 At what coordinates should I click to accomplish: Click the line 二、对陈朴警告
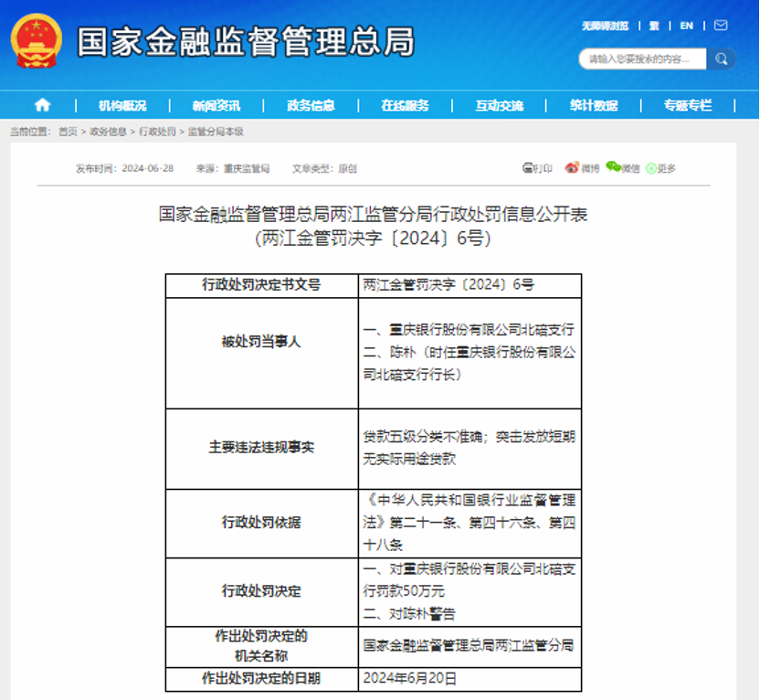coord(409,614)
